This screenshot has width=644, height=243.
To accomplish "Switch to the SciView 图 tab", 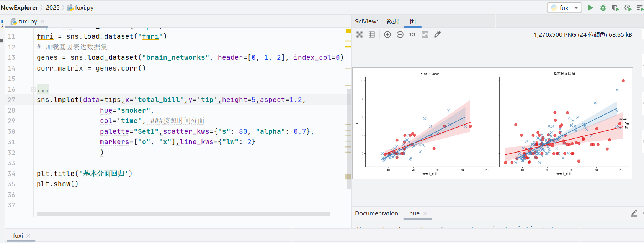I will click(413, 21).
